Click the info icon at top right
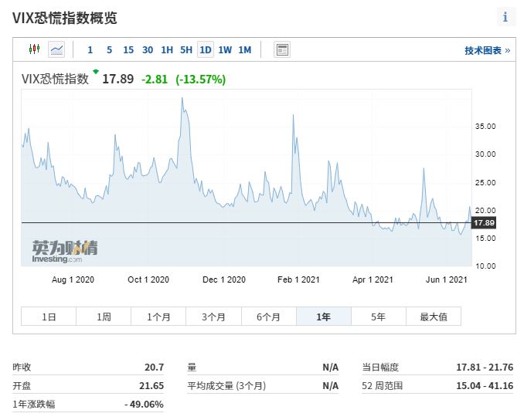524x420 pixels. [x=505, y=17]
